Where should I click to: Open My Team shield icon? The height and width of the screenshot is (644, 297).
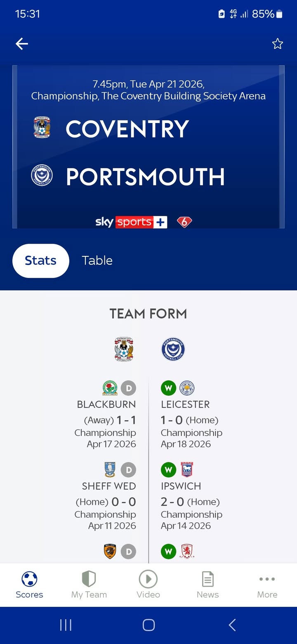[x=89, y=579]
